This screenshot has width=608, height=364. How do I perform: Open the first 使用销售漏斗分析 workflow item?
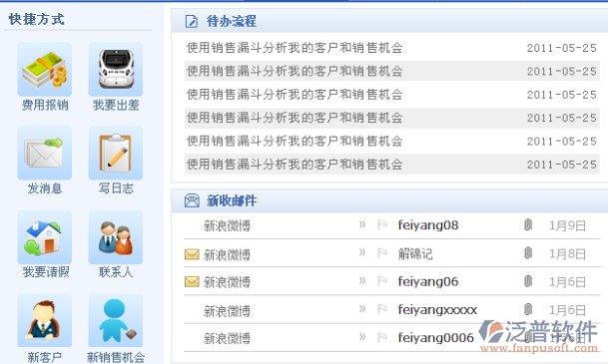[391, 48]
